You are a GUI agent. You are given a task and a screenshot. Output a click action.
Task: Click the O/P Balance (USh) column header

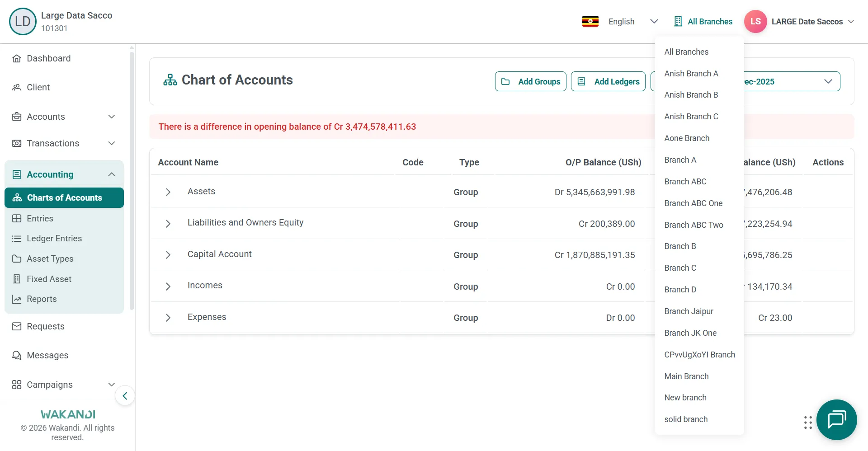(603, 162)
